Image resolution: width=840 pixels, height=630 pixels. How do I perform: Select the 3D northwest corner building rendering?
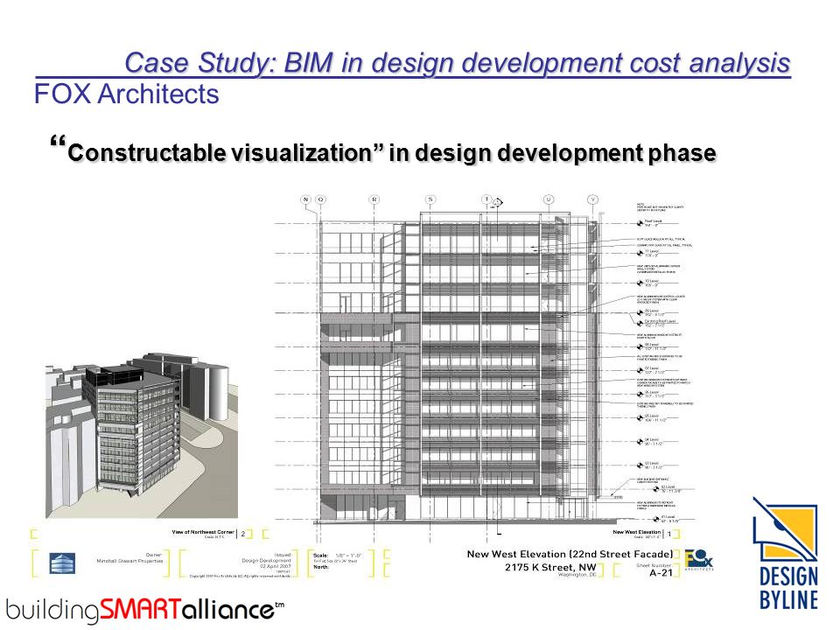click(x=142, y=435)
